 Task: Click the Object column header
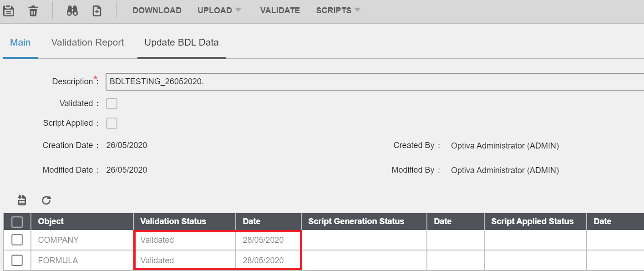point(51,221)
